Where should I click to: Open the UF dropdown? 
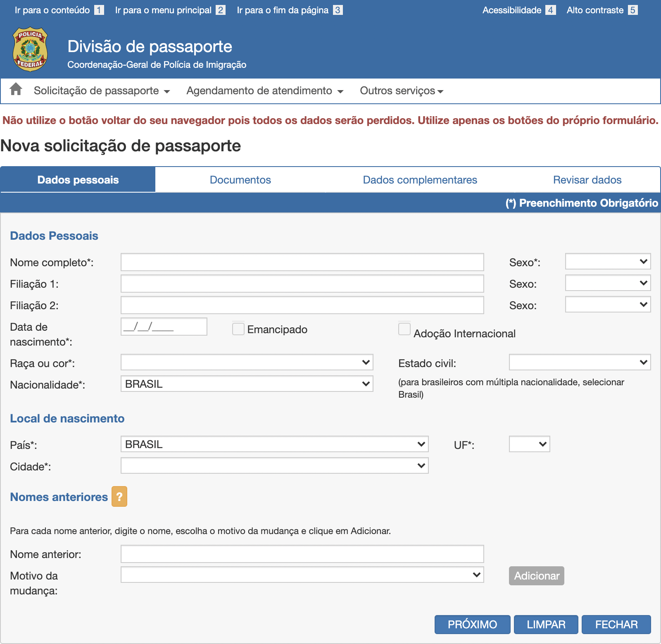(x=529, y=444)
